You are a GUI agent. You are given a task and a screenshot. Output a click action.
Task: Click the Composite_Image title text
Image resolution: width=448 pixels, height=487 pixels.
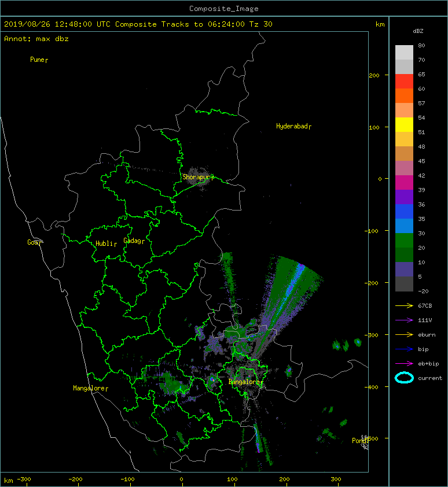[224, 8]
